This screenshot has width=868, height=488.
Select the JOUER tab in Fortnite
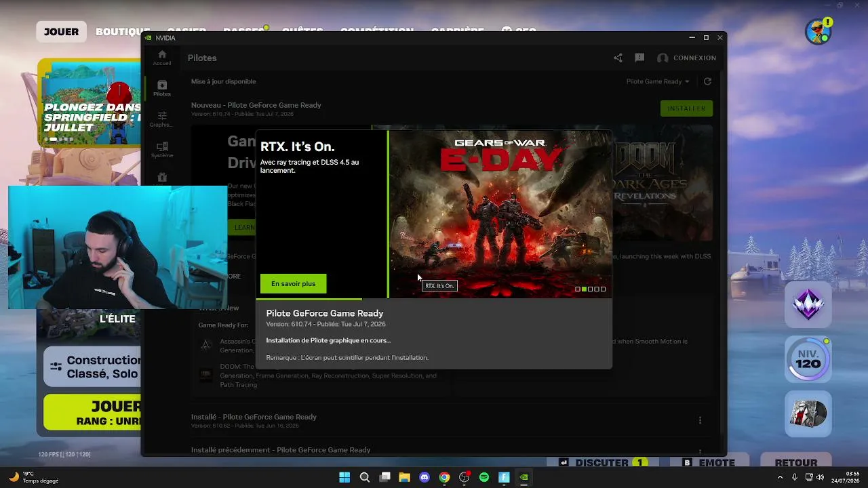pyautogui.click(x=61, y=32)
